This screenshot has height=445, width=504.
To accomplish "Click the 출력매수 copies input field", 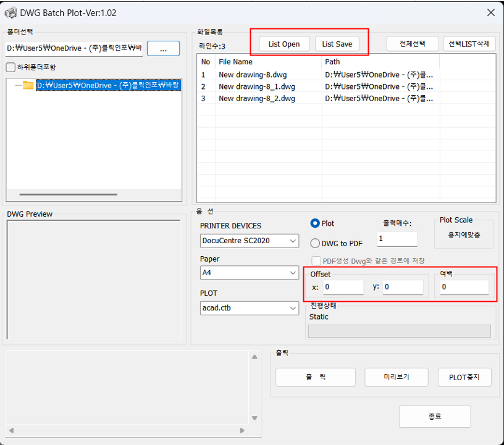I will (x=397, y=238).
